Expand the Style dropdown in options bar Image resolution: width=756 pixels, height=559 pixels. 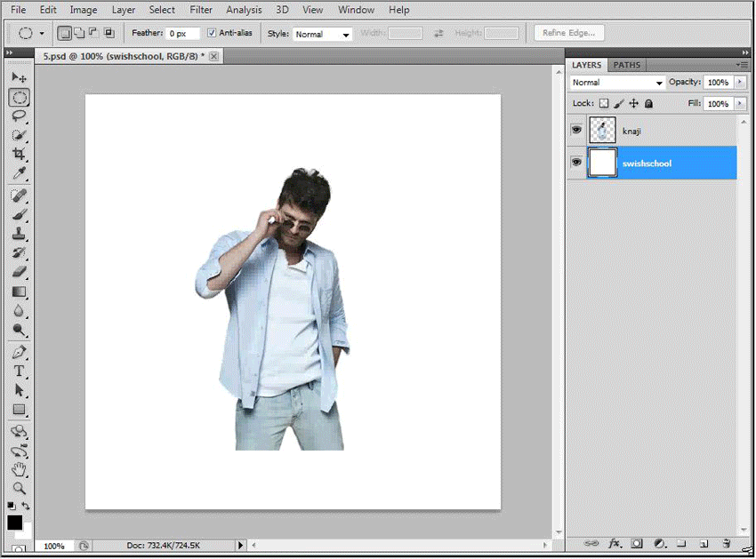(322, 35)
